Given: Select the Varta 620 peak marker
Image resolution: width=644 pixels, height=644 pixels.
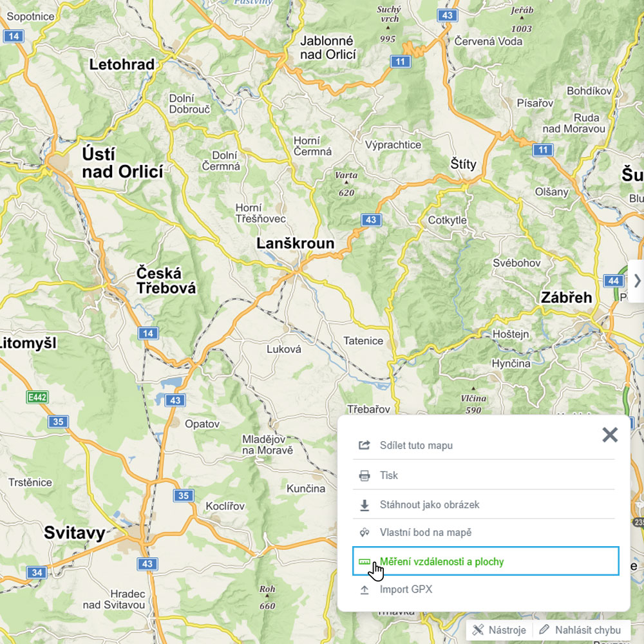Looking at the screenshot, I should pyautogui.click(x=346, y=184).
